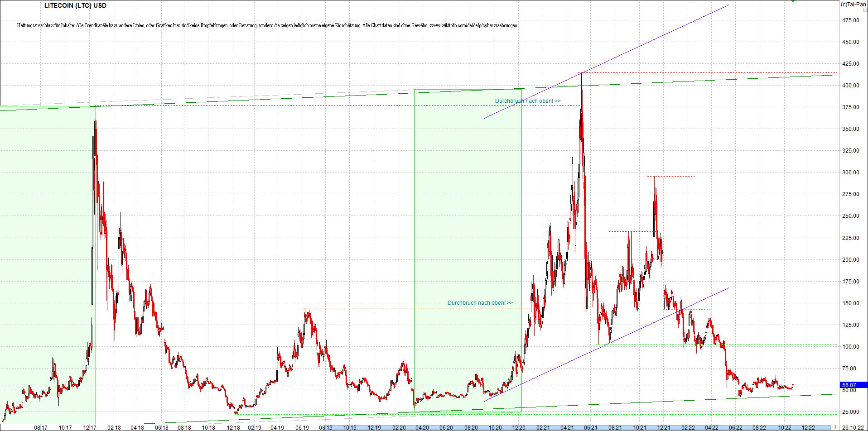This screenshot has height=431, width=868.
Task: Click the 04 20 tick on the time axis
Action: tap(422, 427)
